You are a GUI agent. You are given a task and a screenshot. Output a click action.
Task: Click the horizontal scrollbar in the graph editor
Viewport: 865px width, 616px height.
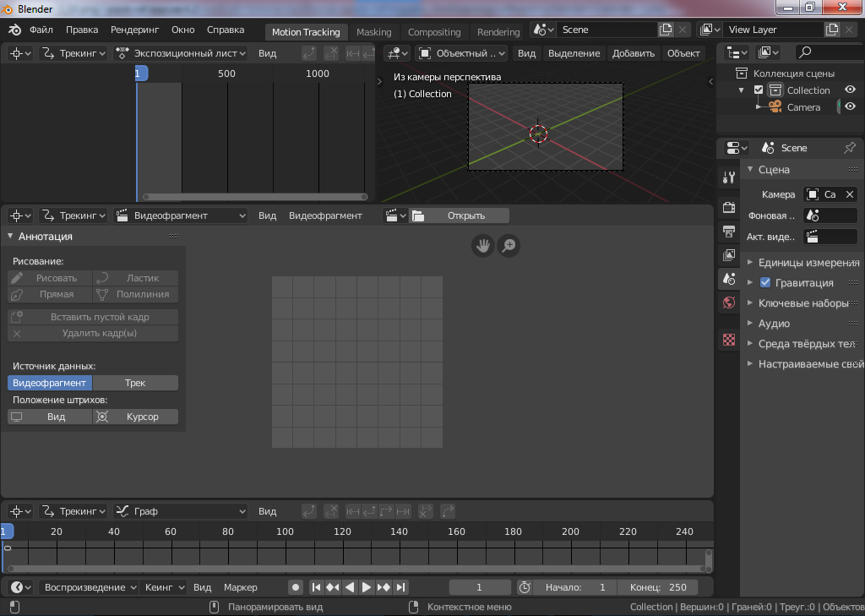click(355, 569)
